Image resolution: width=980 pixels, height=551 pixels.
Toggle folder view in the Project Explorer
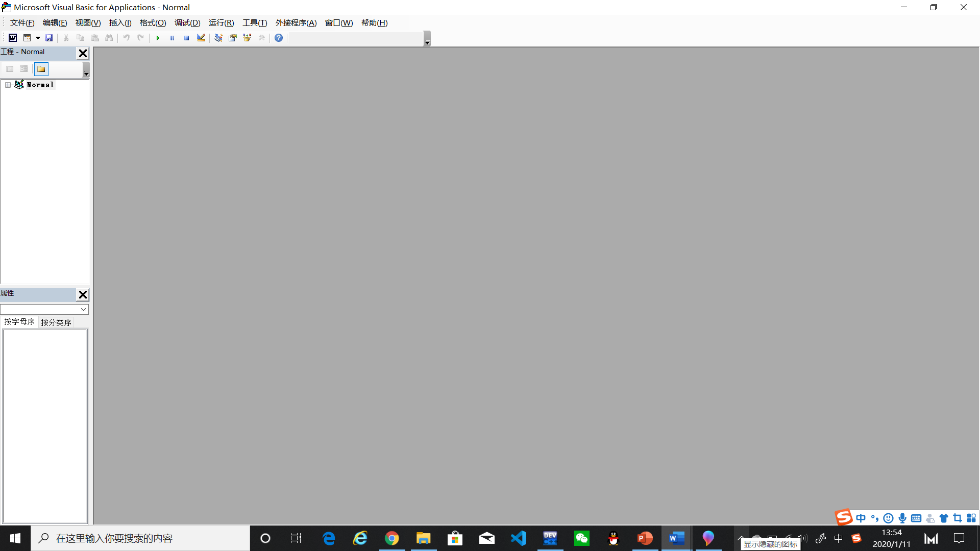(x=40, y=69)
